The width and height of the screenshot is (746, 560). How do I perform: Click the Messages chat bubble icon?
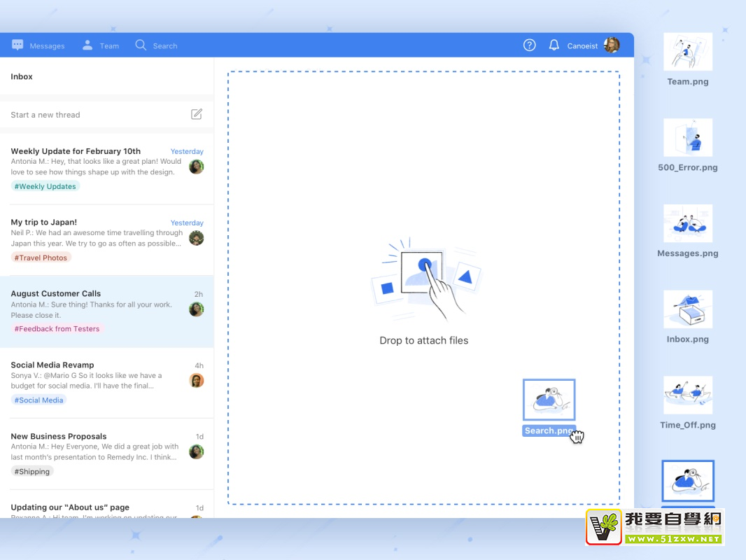tap(17, 45)
